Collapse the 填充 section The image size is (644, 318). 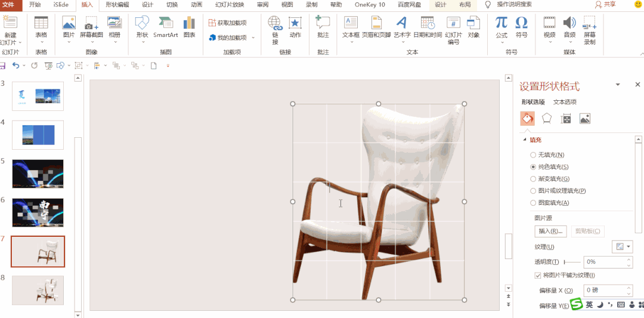(525, 140)
